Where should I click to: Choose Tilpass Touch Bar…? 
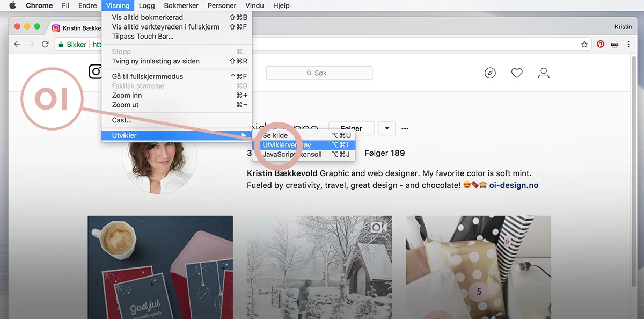(x=177, y=37)
